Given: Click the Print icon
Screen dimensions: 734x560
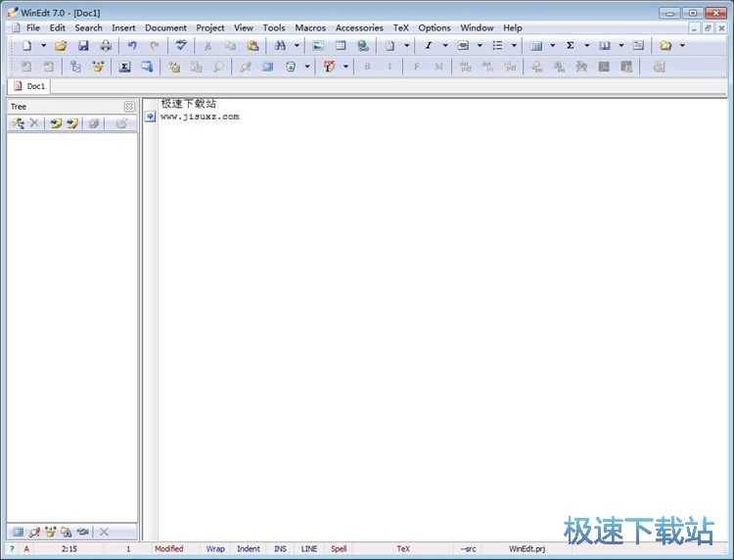Looking at the screenshot, I should 106,45.
